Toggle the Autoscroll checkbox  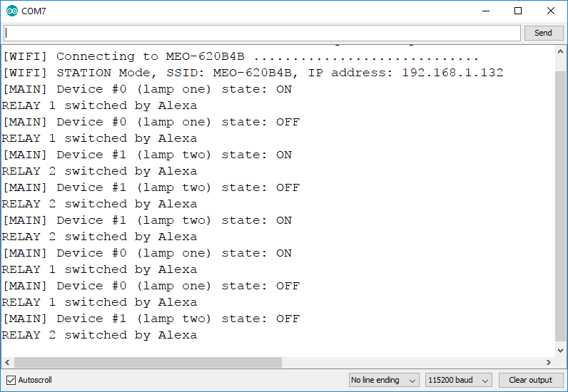click(x=11, y=380)
